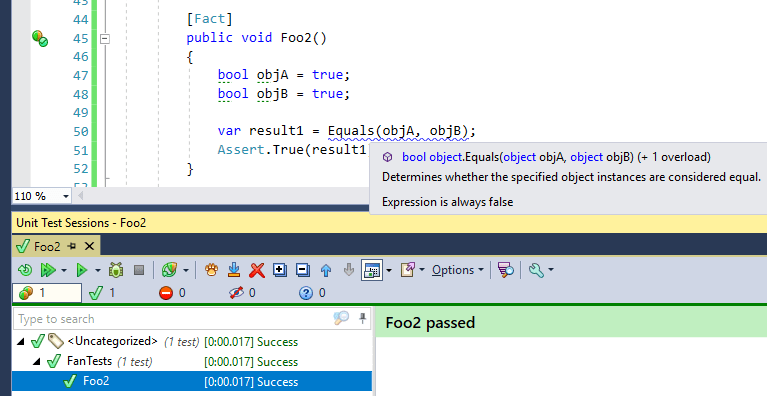Image resolution: width=767 pixels, height=396 pixels.
Task: Toggle the ignored tests crossed-eye filter
Action: (242, 293)
